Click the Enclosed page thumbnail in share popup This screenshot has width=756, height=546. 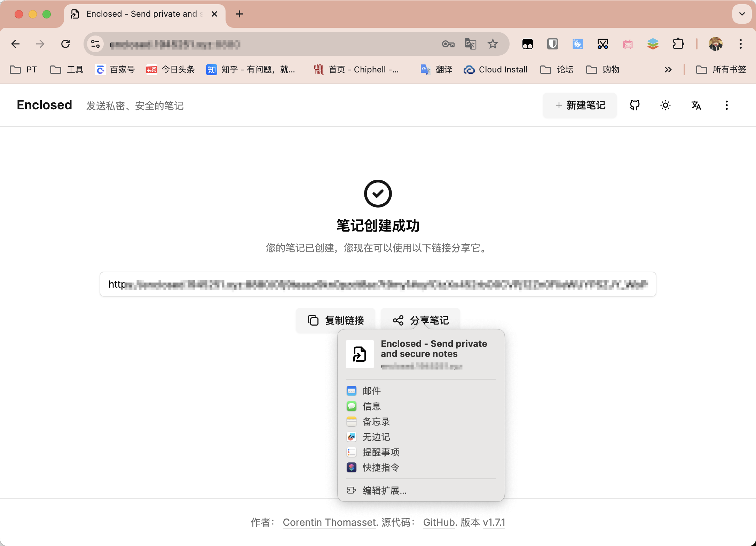click(360, 354)
